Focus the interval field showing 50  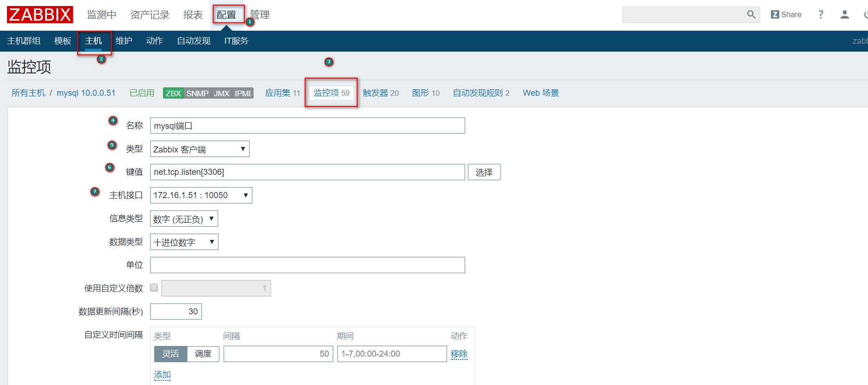tap(278, 354)
